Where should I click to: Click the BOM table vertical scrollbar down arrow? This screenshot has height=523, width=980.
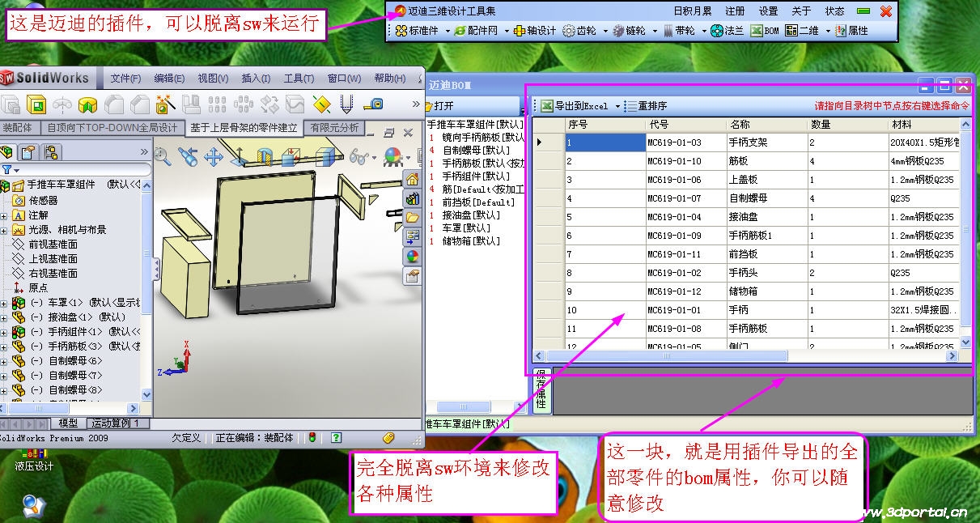[965, 344]
